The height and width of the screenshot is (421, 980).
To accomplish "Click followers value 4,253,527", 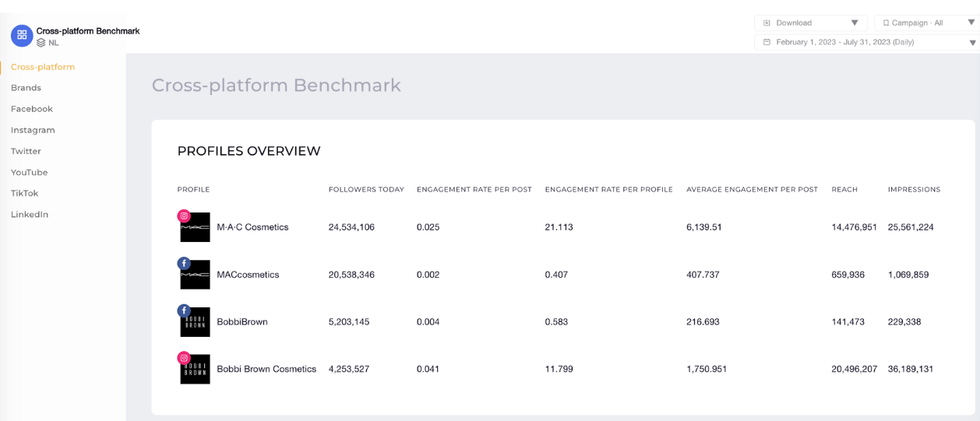I will [349, 369].
